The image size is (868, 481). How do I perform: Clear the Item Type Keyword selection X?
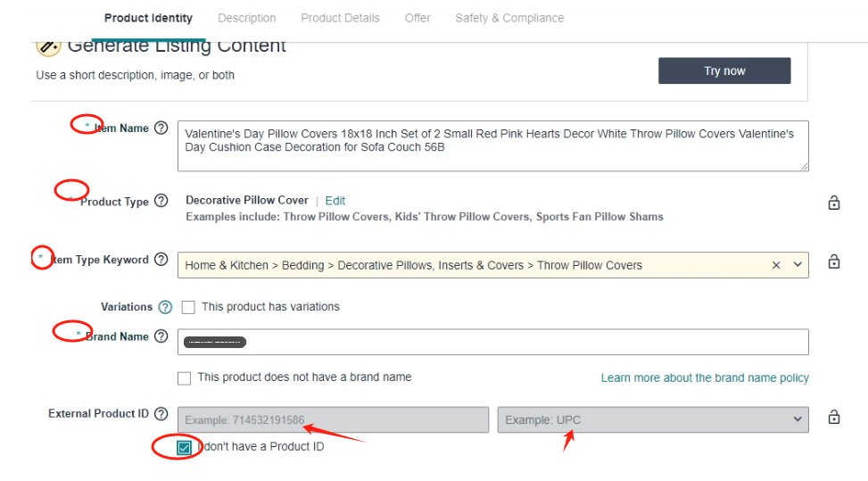776,265
